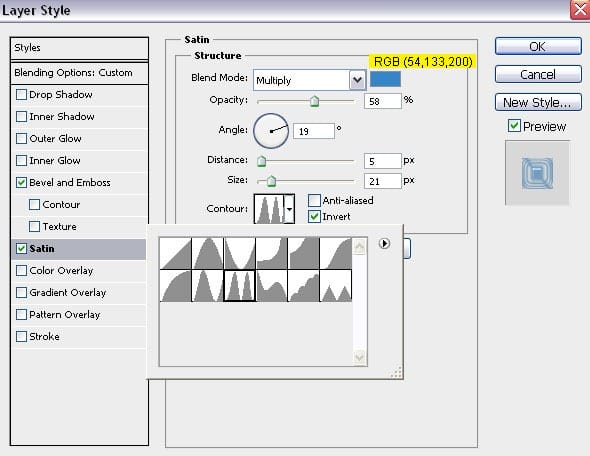Screen dimensions: 590x456
Task: Select the Linear contour preset thumbnail
Action: click(x=175, y=253)
